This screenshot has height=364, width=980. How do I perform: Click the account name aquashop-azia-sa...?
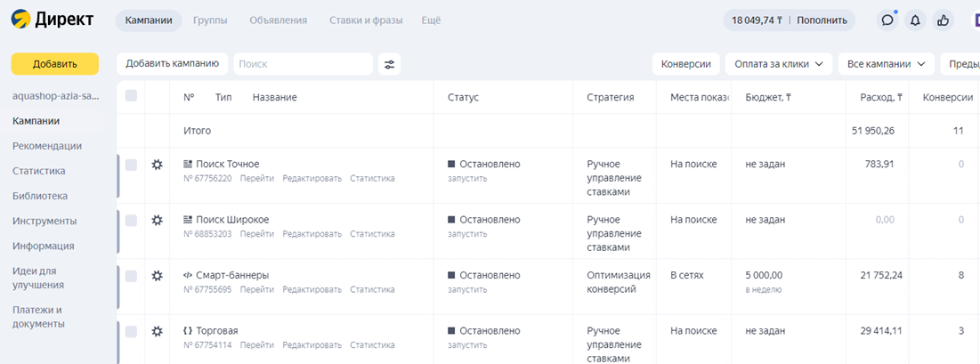tap(55, 96)
